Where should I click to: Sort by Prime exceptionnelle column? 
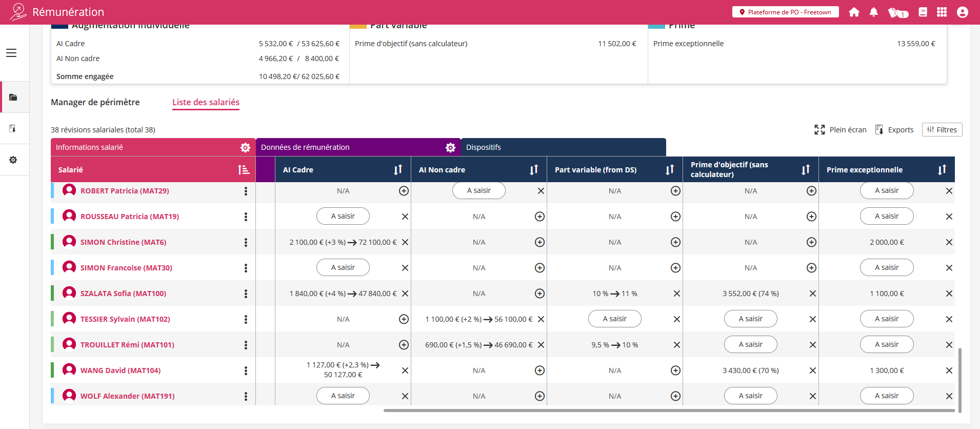942,170
